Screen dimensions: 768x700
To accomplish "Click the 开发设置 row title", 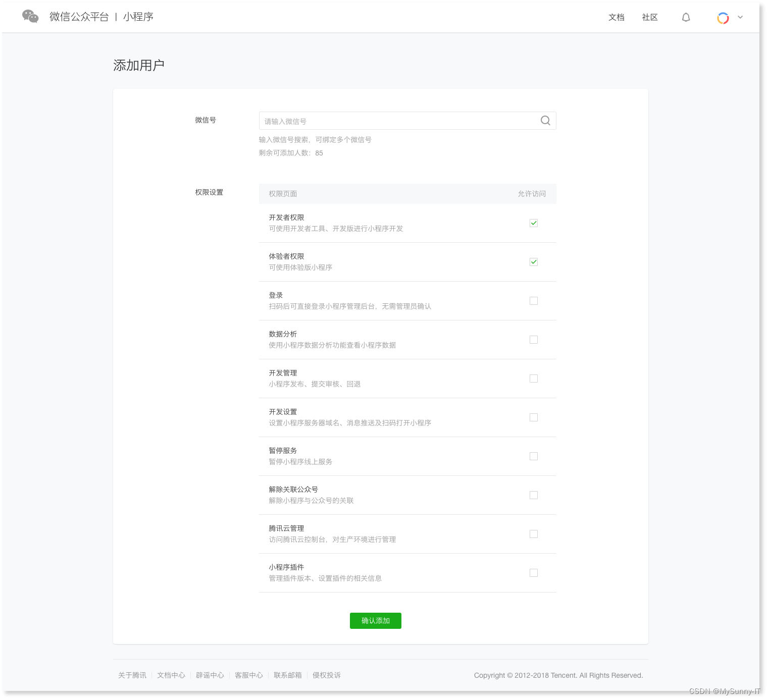I will pos(283,412).
